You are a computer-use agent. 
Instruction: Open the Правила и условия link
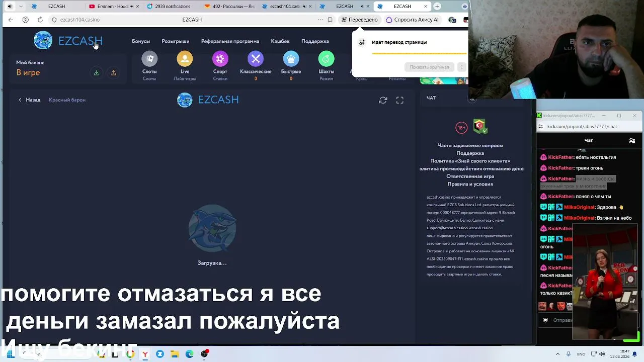point(470,185)
